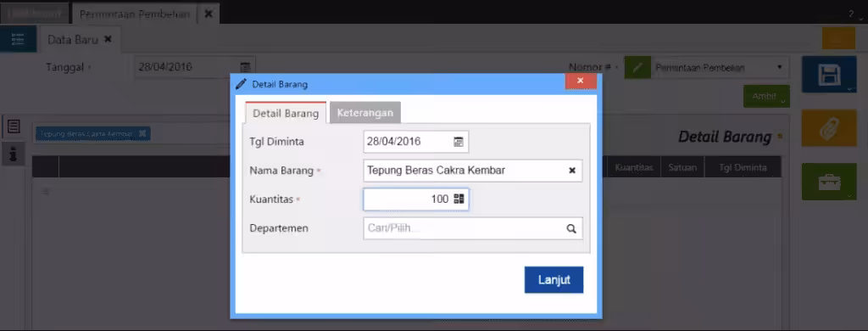Select the Permintaan Pembelian window tab

coord(135,14)
